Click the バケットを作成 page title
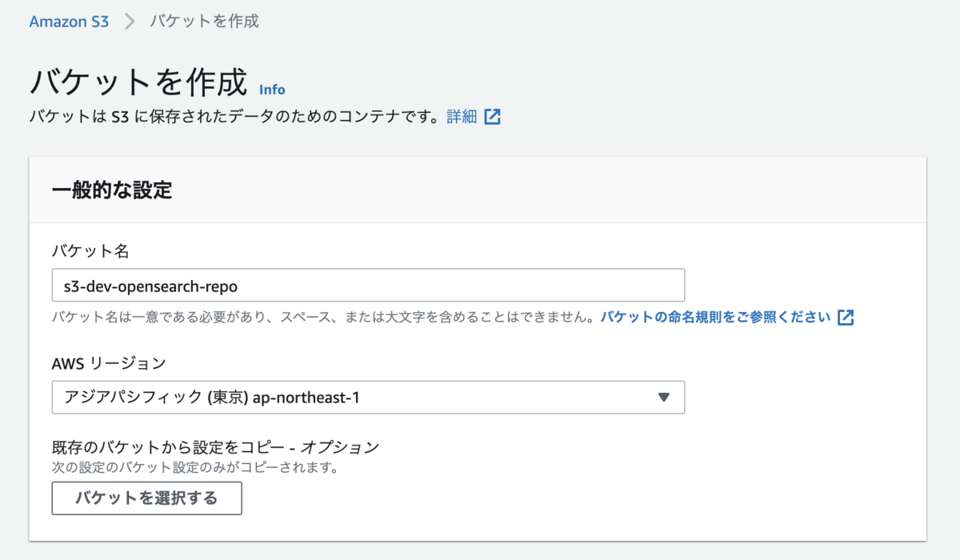 138,82
